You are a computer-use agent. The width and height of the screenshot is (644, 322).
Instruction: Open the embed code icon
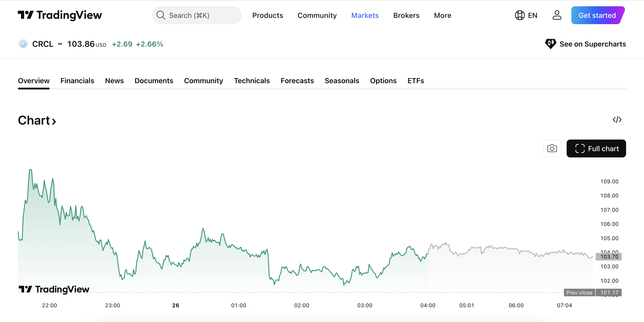pyautogui.click(x=617, y=120)
